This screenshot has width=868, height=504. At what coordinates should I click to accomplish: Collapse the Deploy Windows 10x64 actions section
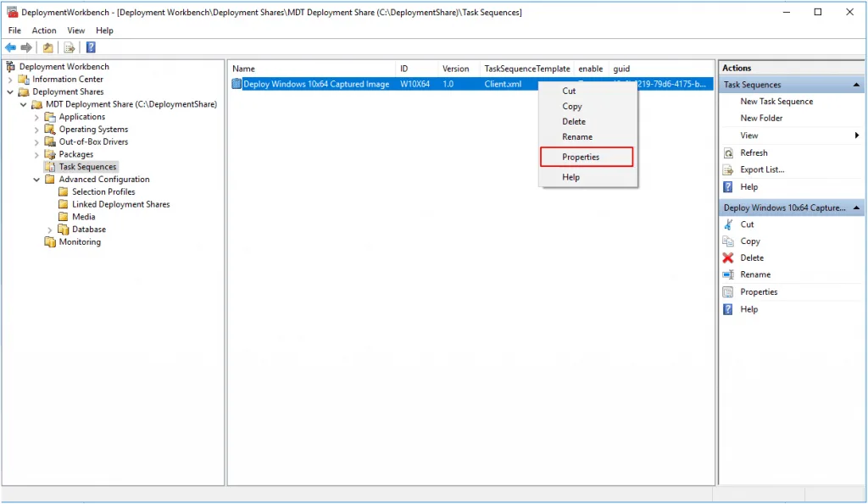(x=856, y=208)
